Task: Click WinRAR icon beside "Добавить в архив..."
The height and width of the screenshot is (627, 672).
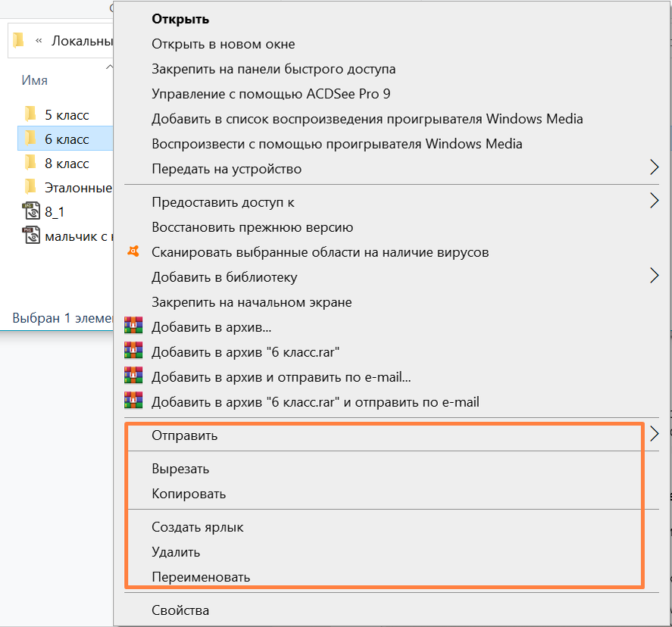Action: pyautogui.click(x=133, y=326)
